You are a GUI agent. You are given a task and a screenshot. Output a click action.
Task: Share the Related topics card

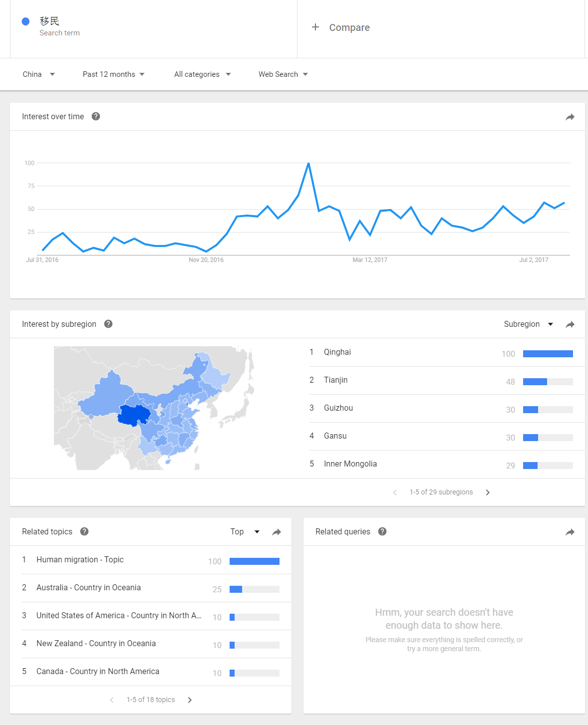[277, 532]
